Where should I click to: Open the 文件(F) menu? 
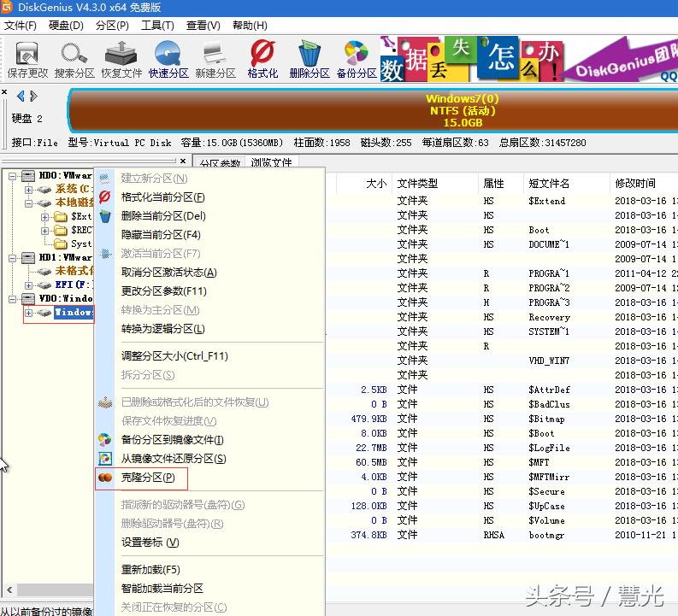point(21,26)
